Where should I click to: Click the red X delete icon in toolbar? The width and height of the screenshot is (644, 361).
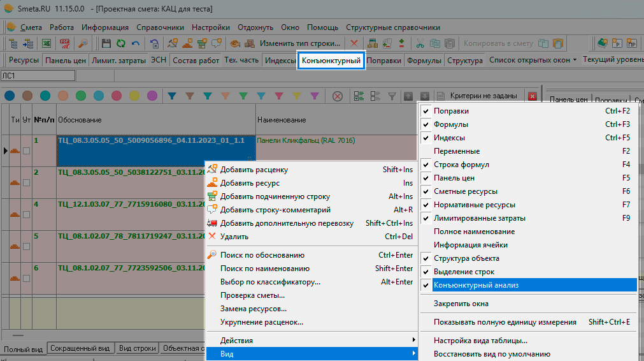click(x=354, y=44)
